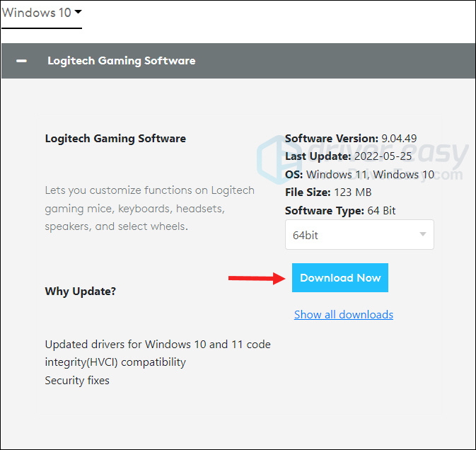Click the Download Now button
Image resolution: width=476 pixels, height=450 pixels.
click(x=340, y=278)
